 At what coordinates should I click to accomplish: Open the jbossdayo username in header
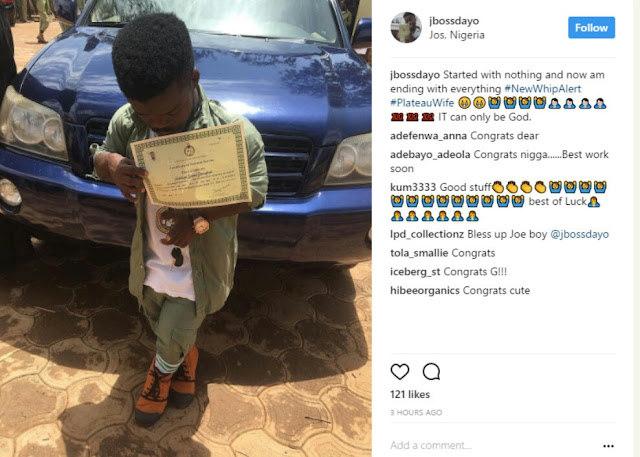click(454, 21)
